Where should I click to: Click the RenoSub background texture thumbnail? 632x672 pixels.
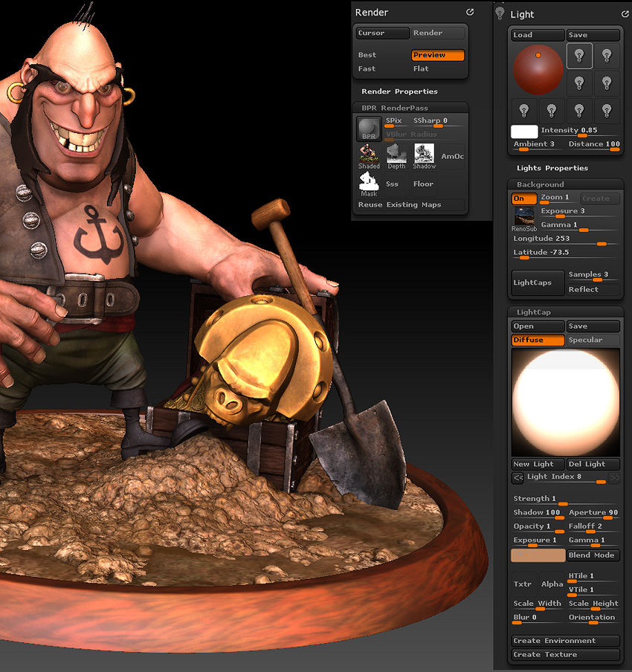coord(524,219)
